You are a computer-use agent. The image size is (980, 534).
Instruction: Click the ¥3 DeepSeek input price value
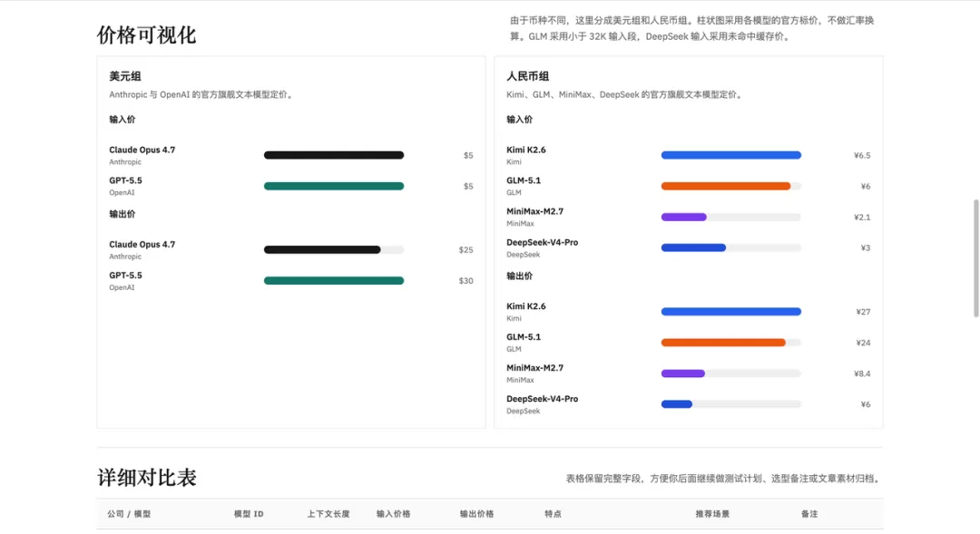click(866, 248)
